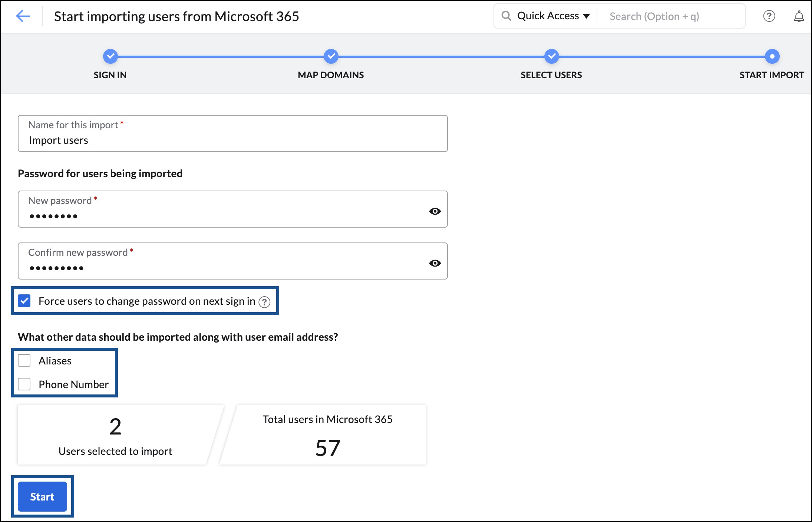
Task: Click the SELECT USERS step indicator
Action: tap(551, 56)
